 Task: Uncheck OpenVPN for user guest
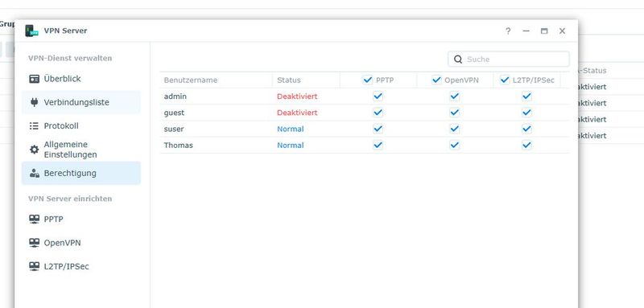pos(454,113)
